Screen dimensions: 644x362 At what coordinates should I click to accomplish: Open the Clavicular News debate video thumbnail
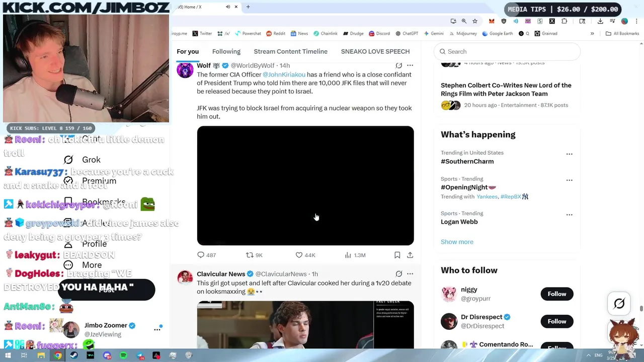point(305,324)
